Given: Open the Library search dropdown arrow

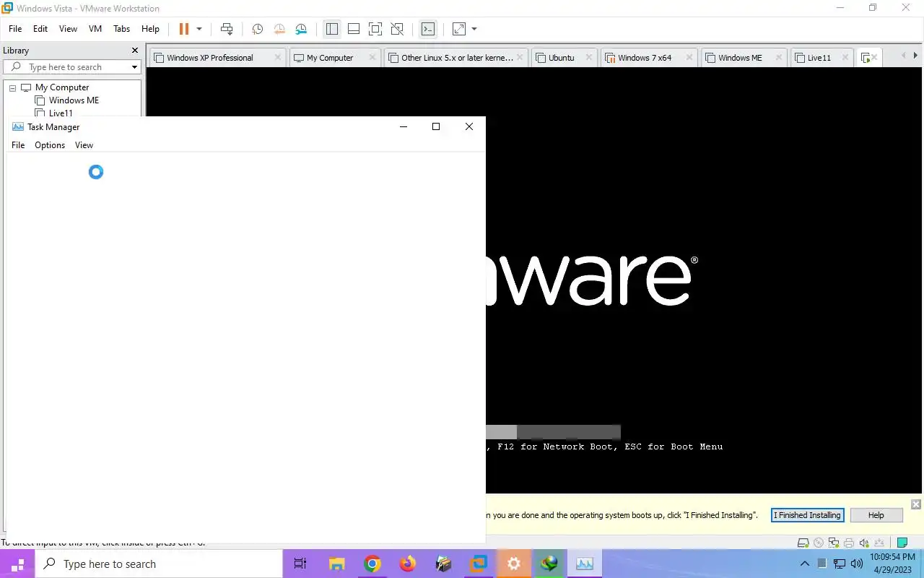Looking at the screenshot, I should click(134, 67).
